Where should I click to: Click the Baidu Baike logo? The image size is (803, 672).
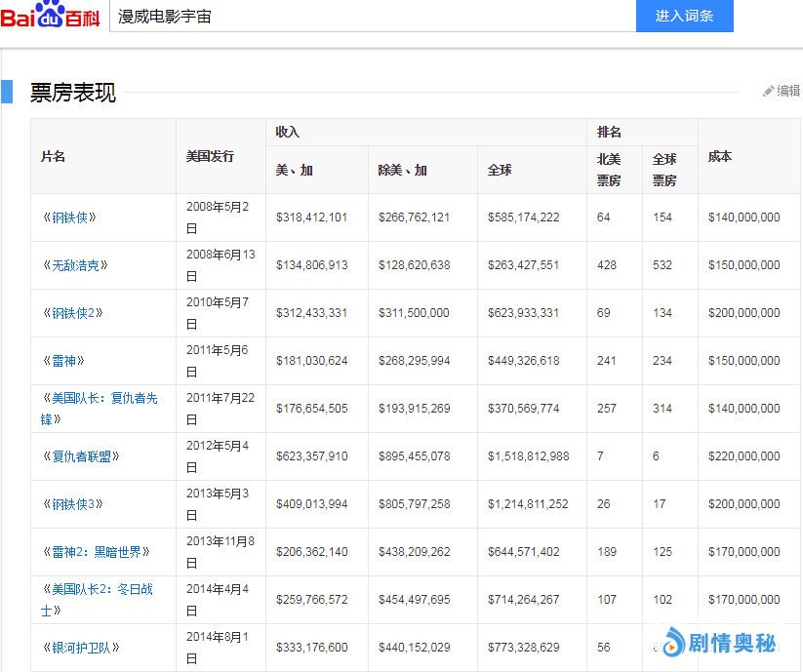(51, 15)
